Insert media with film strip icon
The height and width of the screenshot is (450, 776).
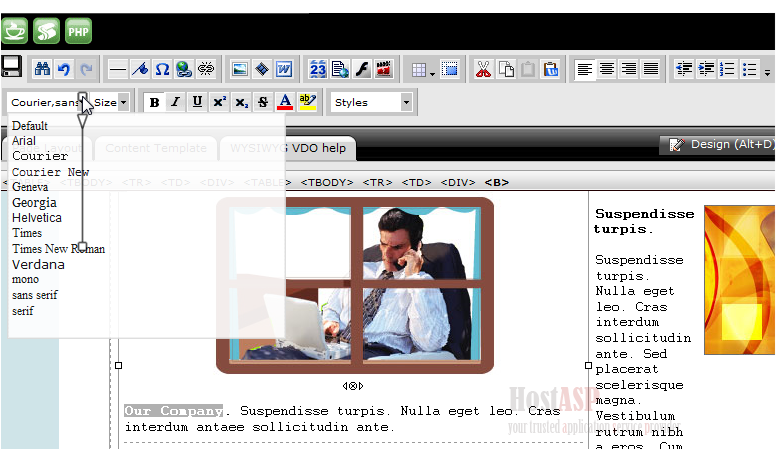click(262, 69)
